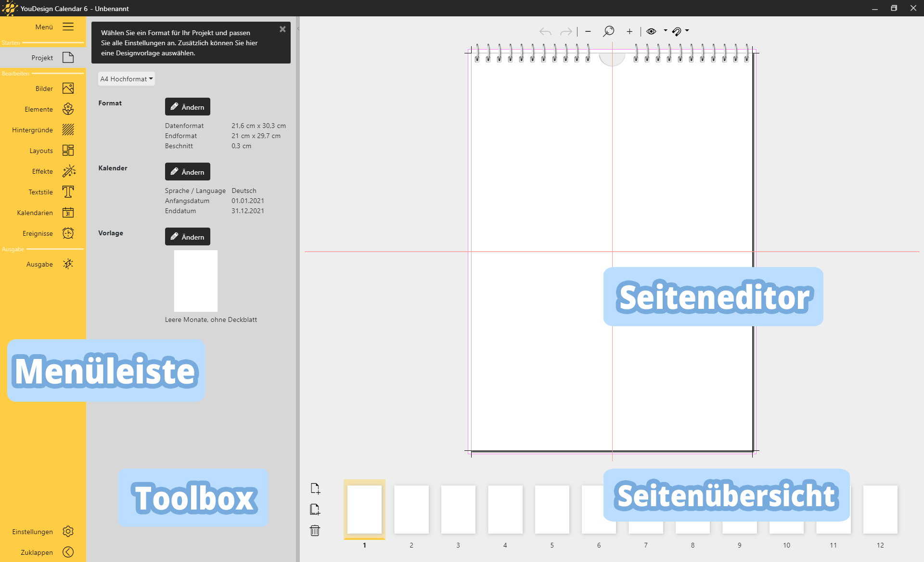924x562 pixels.
Task: Expand the A4 Hochformat dropdown
Action: [127, 79]
